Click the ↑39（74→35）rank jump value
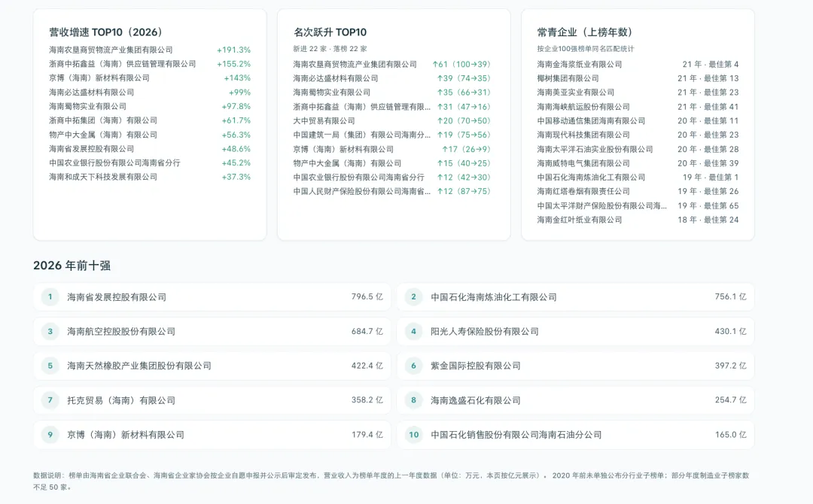This screenshot has height=504, width=813. tap(464, 78)
